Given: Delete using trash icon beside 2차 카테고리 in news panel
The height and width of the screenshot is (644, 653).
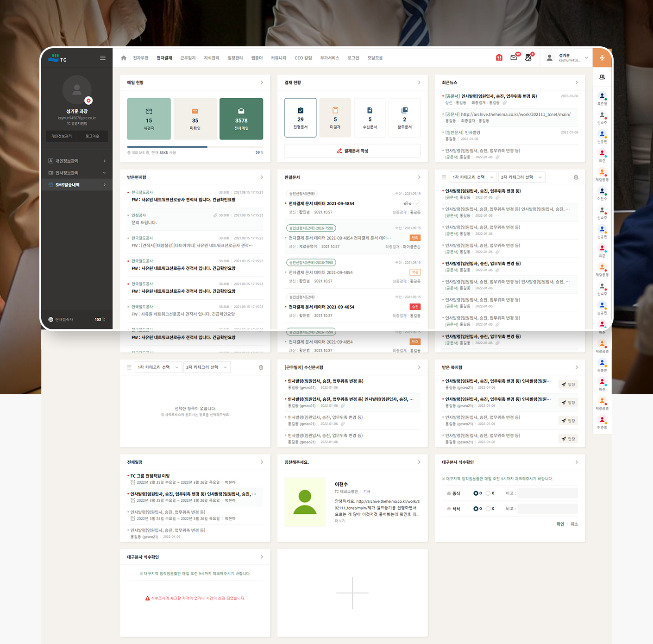Looking at the screenshot, I should (576, 177).
